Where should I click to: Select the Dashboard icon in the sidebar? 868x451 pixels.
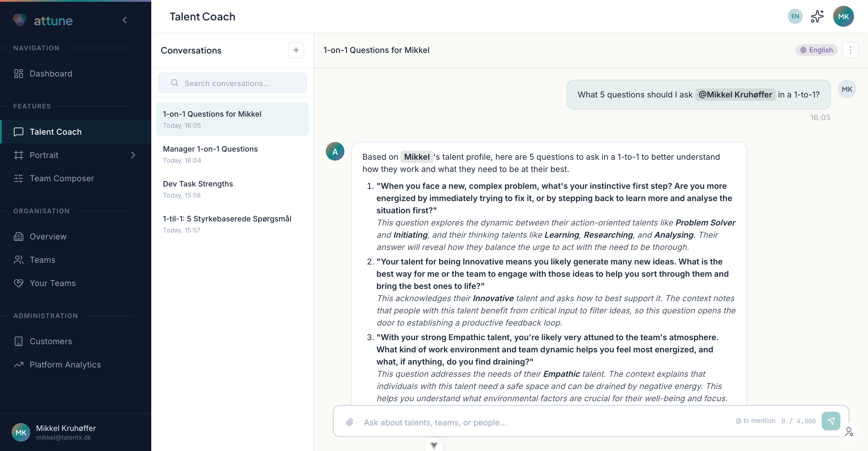pyautogui.click(x=19, y=74)
